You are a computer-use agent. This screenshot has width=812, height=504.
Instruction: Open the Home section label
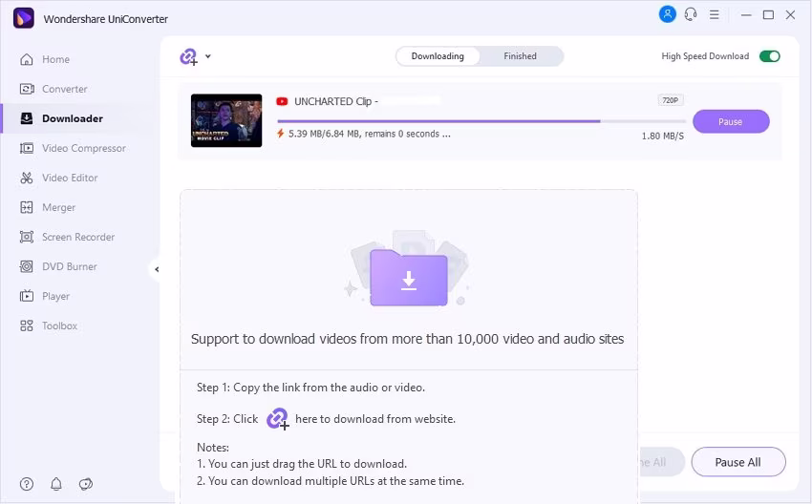[x=56, y=59]
